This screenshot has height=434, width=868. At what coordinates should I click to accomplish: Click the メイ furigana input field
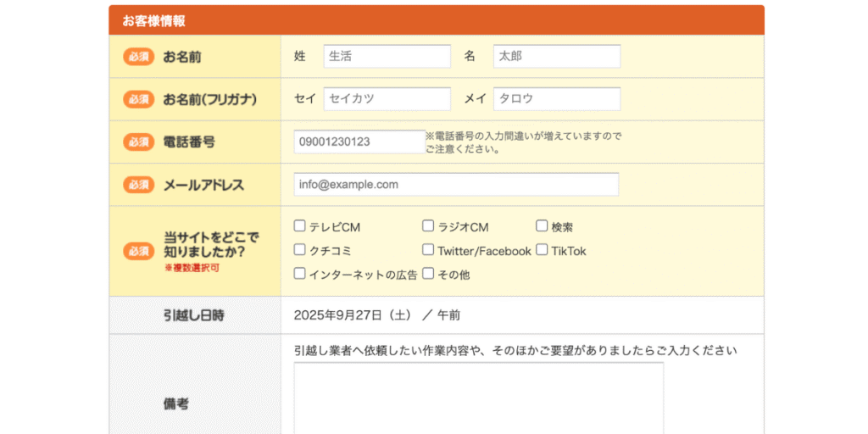[557, 99]
